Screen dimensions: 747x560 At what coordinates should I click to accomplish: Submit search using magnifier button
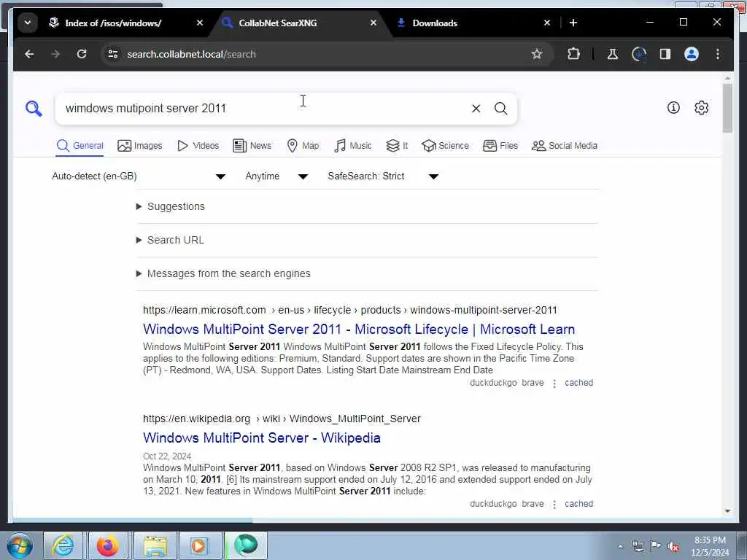tap(500, 109)
